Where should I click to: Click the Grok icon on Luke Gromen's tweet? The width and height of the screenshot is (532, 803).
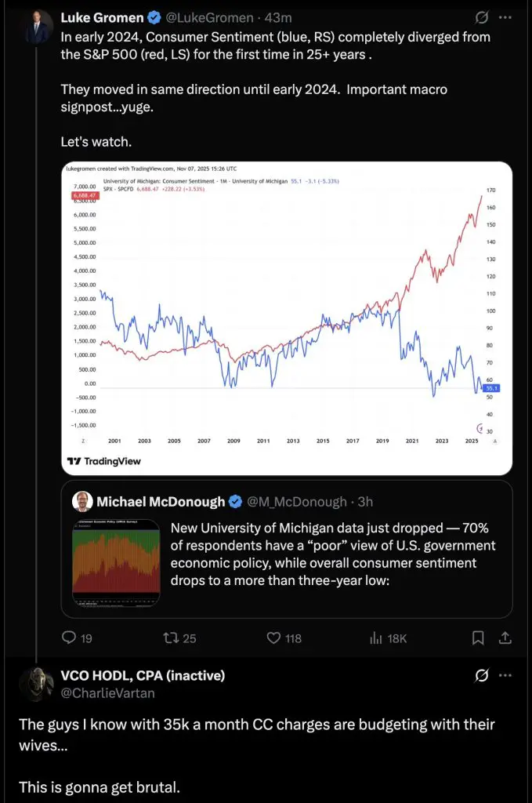pyautogui.click(x=483, y=17)
